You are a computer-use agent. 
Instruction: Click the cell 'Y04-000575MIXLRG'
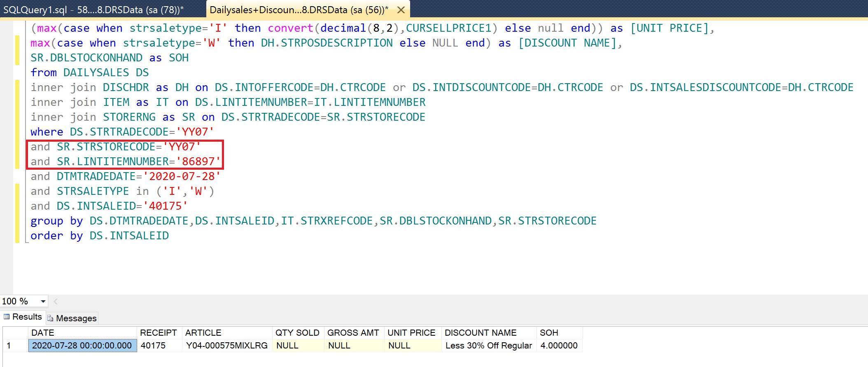[x=226, y=346]
